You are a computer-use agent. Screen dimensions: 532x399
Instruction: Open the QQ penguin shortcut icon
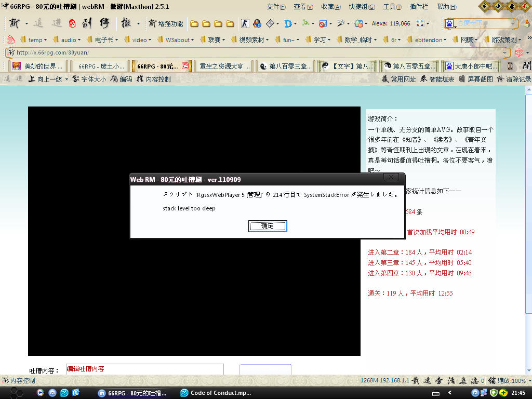[x=257, y=23]
